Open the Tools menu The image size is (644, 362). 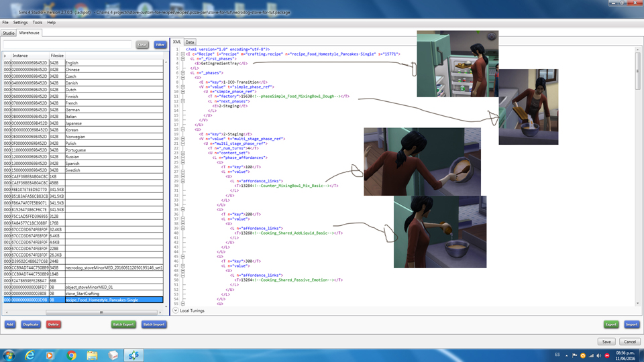[x=38, y=23]
